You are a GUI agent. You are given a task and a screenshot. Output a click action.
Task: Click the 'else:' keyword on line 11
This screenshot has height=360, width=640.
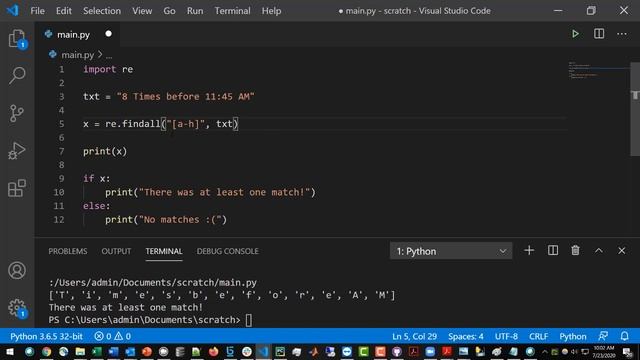96,206
